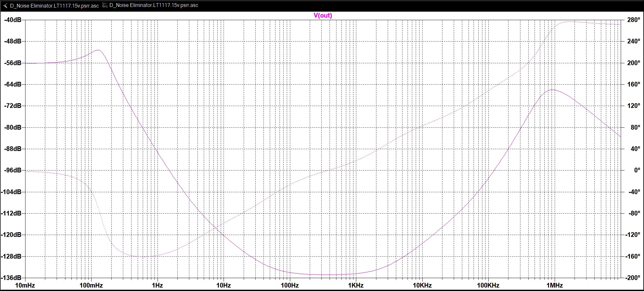Image resolution: width=644 pixels, height=291 pixels.
Task: Click the -104dB magnitude axis label
Action: 11,192
